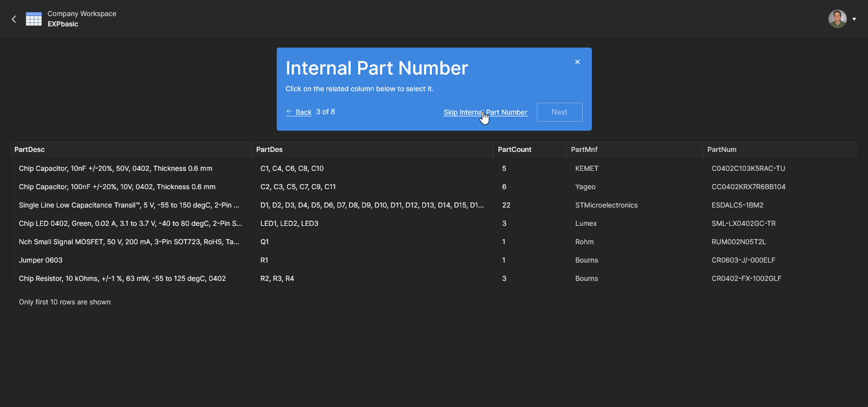
Task: Click the RUM002N05T2L part number cell
Action: 739,242
